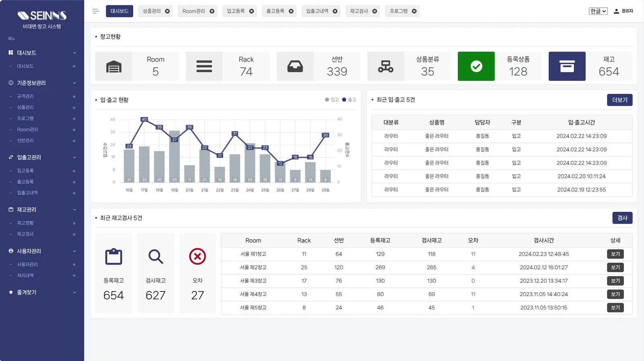The image size is (644, 361).
Task: Close the 프로그램 tab
Action: click(x=414, y=11)
